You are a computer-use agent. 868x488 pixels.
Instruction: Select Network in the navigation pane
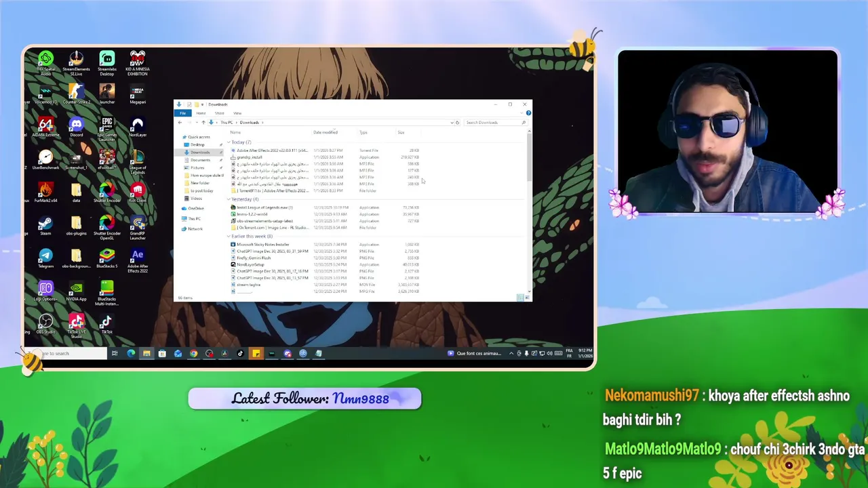[195, 228]
